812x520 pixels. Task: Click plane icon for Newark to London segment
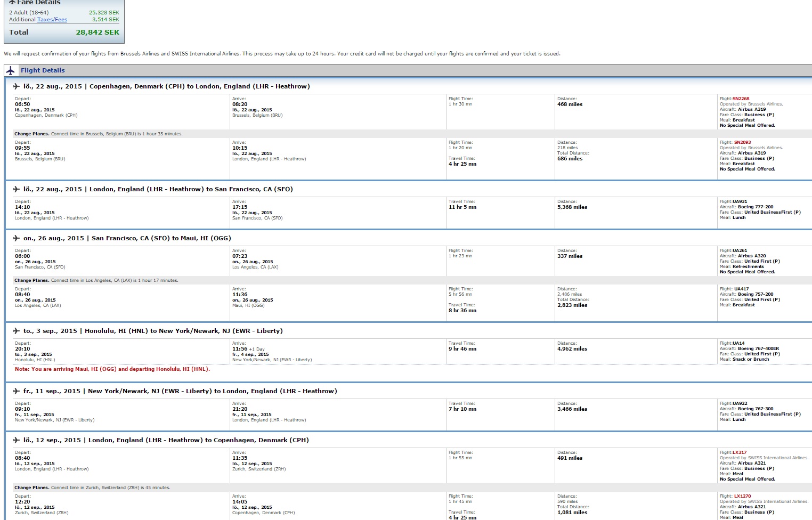tap(16, 391)
